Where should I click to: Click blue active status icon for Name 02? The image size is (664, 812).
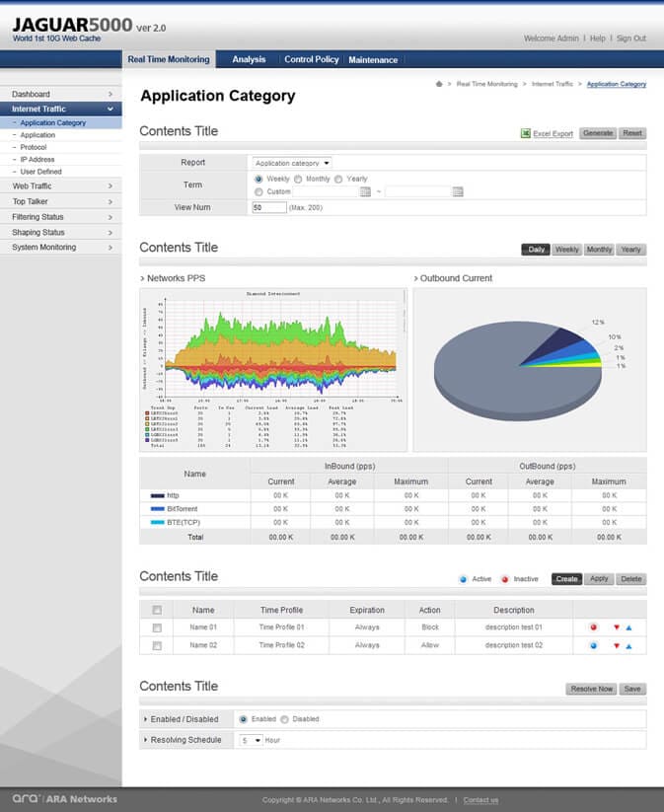[594, 645]
